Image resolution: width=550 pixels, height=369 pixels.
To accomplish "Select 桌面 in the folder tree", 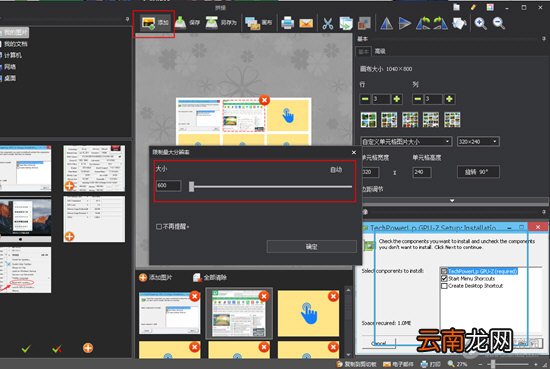I will tap(10, 78).
